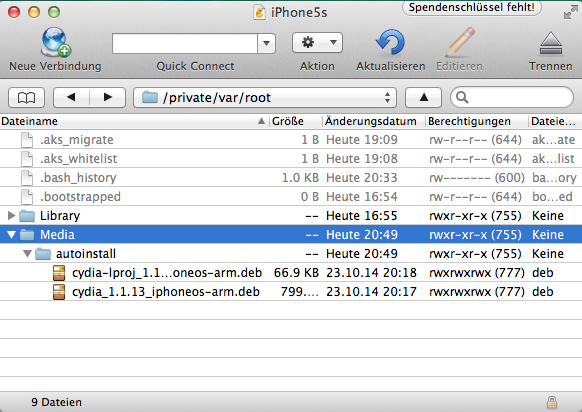Screen dimensions: 582x412
Task: Click the Quick Connect text field
Action: pyautogui.click(x=185, y=44)
